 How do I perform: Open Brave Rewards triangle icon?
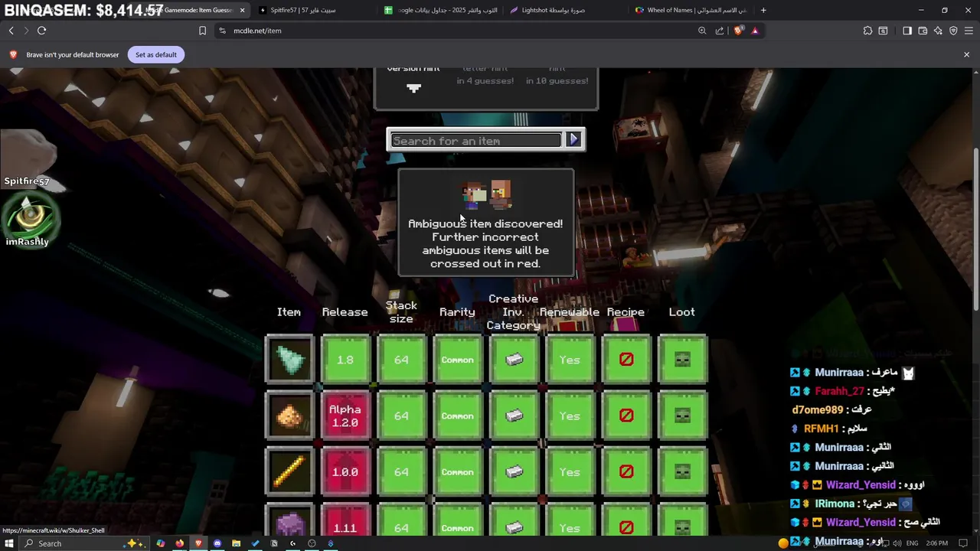pyautogui.click(x=755, y=31)
